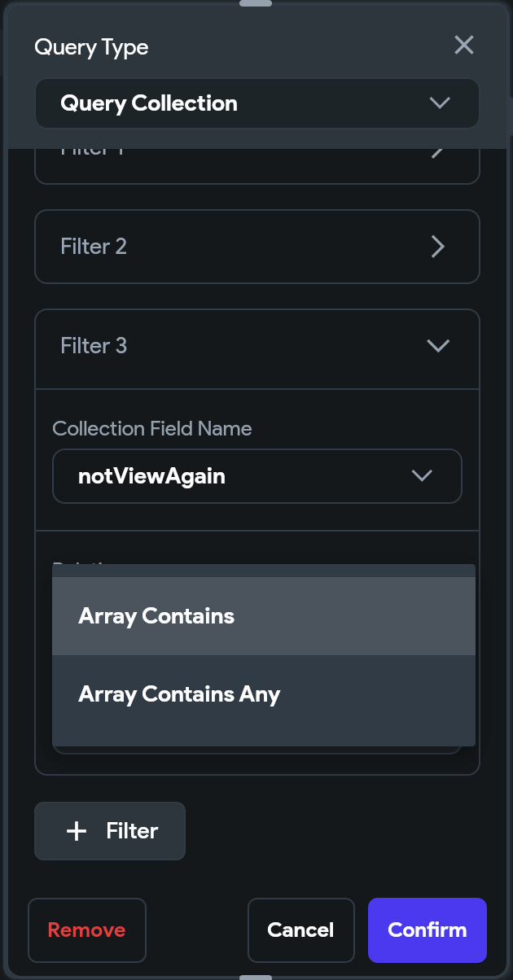
Task: Click the Collection Field Name label
Action: pyautogui.click(x=152, y=429)
